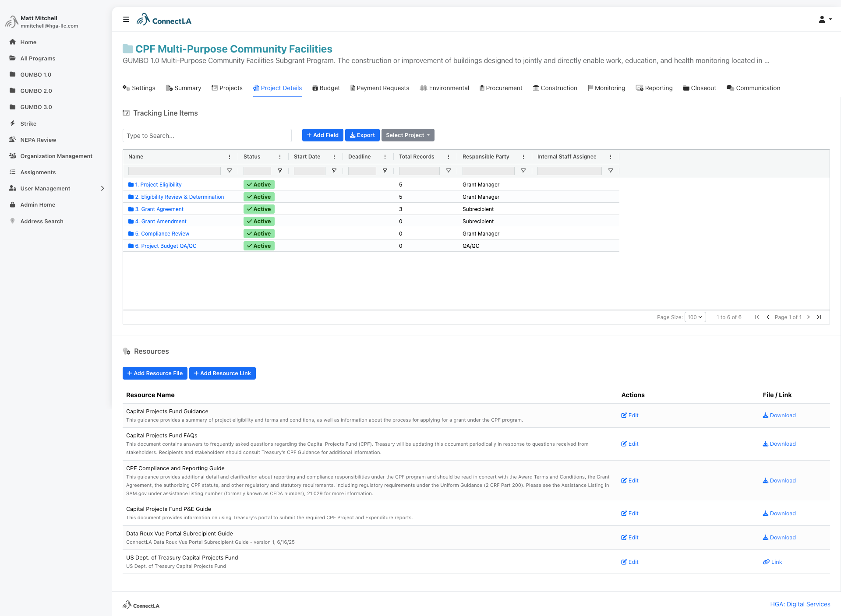This screenshot has height=616, width=841.
Task: Click the Organization Management people icon
Action: pyautogui.click(x=13, y=156)
